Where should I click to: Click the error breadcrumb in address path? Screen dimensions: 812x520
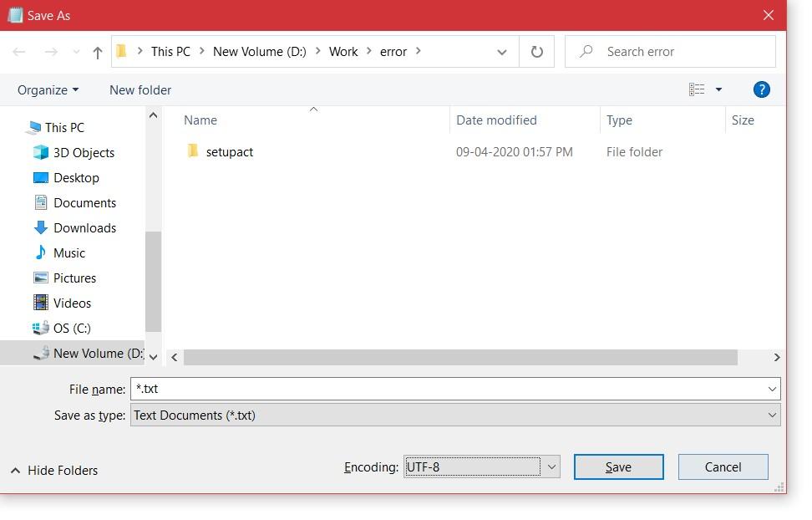tap(393, 52)
